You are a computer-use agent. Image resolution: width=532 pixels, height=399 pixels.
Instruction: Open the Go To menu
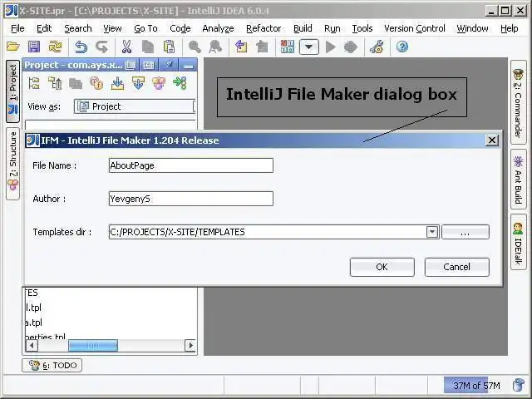tap(146, 28)
